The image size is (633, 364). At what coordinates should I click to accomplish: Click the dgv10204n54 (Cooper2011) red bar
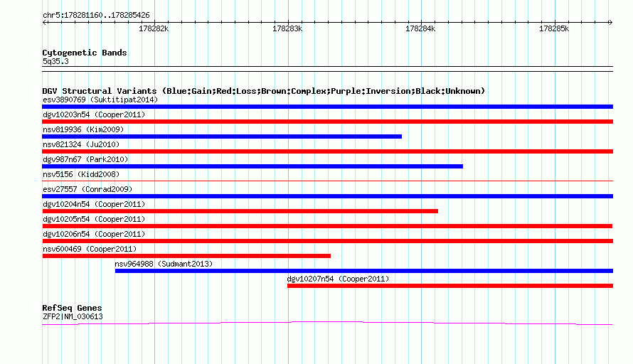coord(240,211)
